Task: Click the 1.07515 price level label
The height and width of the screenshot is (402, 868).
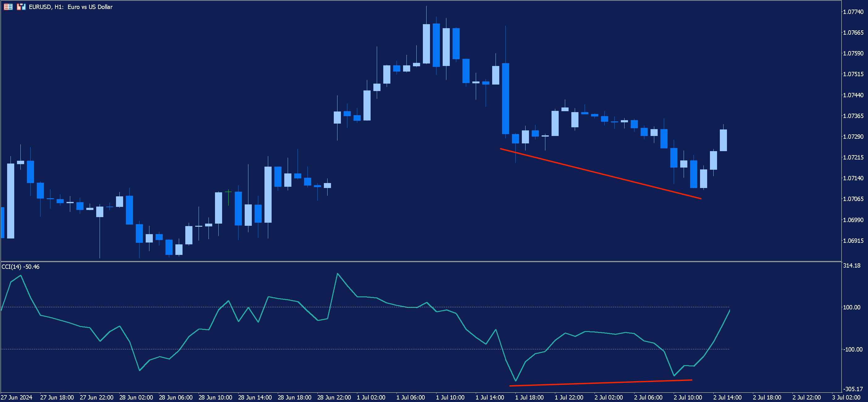Action: point(853,74)
